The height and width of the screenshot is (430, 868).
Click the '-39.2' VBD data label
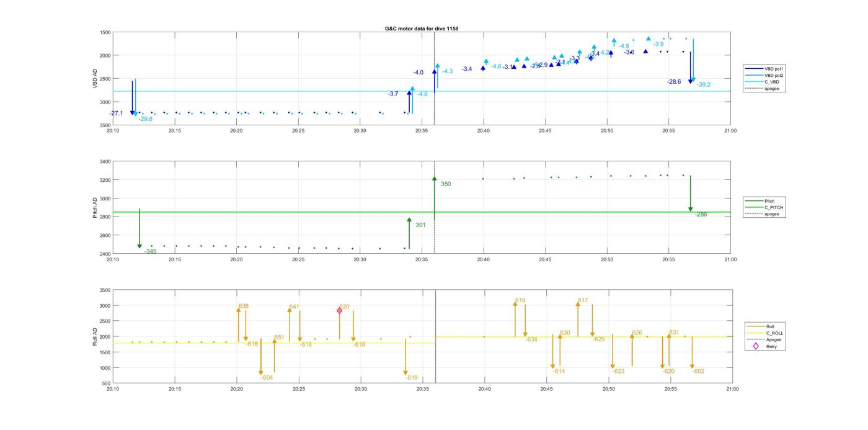pyautogui.click(x=704, y=85)
